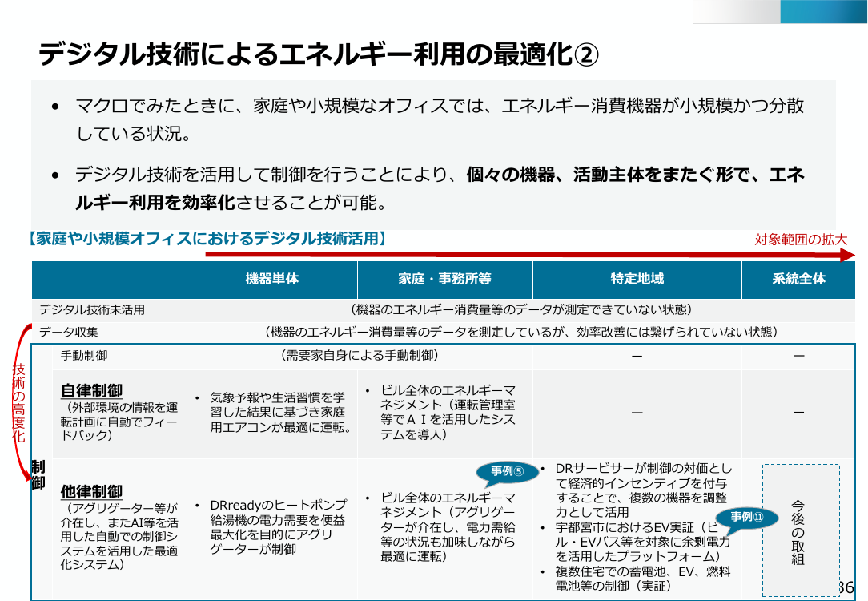Viewport: 868px width, 601px height.
Task: Click the row label デジタル技術未活用
Action: coord(92,309)
